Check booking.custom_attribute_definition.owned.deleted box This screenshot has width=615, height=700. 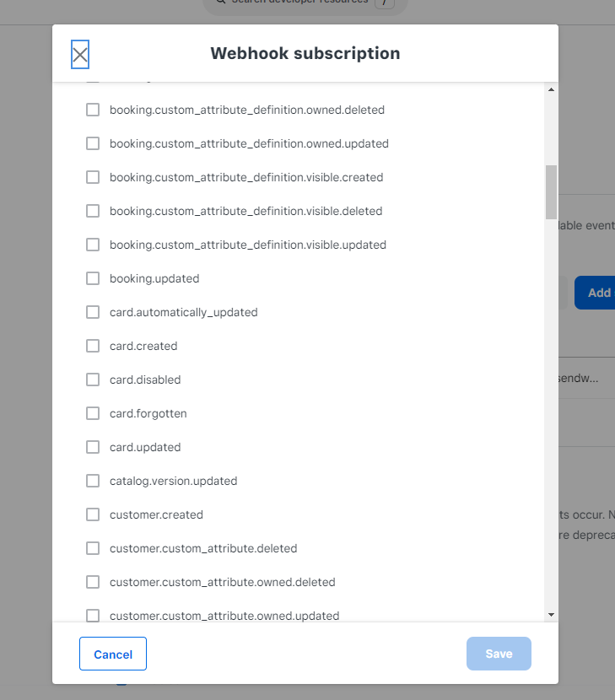pyautogui.click(x=93, y=110)
